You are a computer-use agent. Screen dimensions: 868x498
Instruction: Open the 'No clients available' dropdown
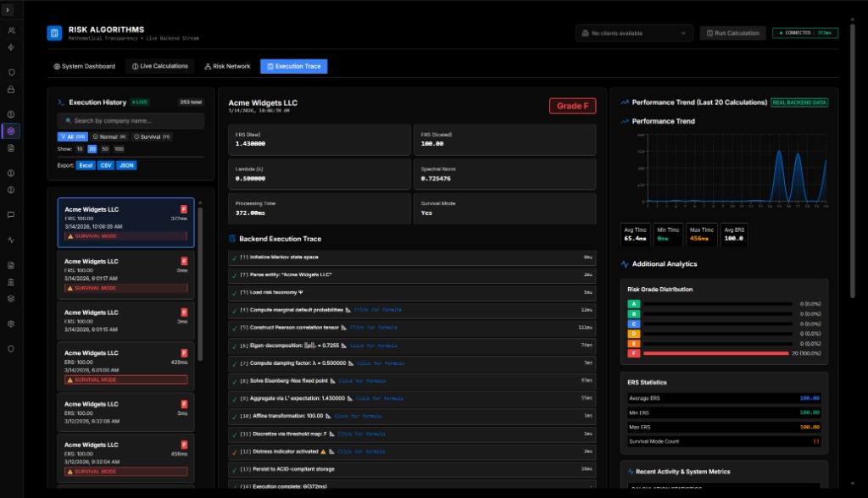point(634,33)
